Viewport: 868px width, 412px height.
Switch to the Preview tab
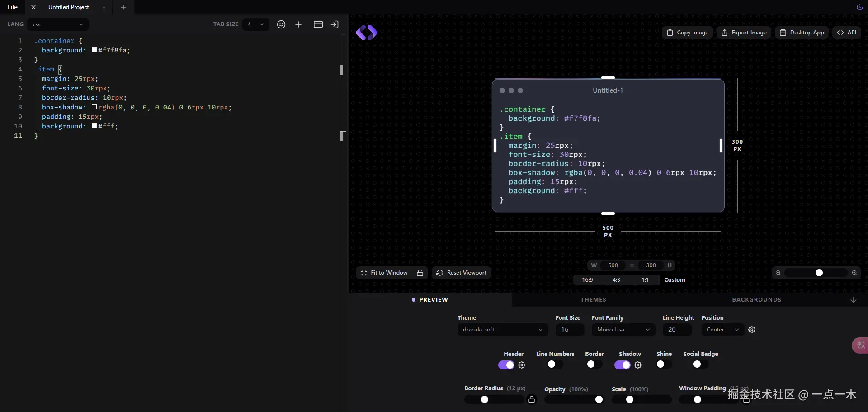click(430, 300)
